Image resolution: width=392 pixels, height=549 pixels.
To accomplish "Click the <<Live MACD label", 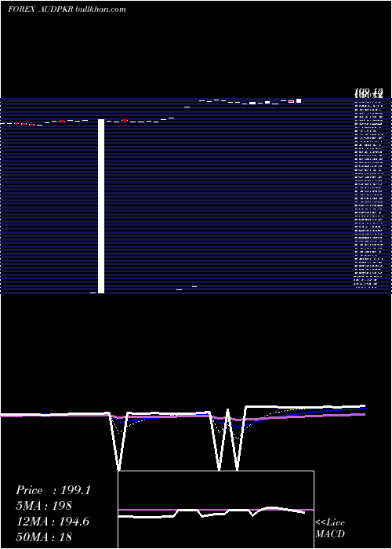I will click(330, 528).
